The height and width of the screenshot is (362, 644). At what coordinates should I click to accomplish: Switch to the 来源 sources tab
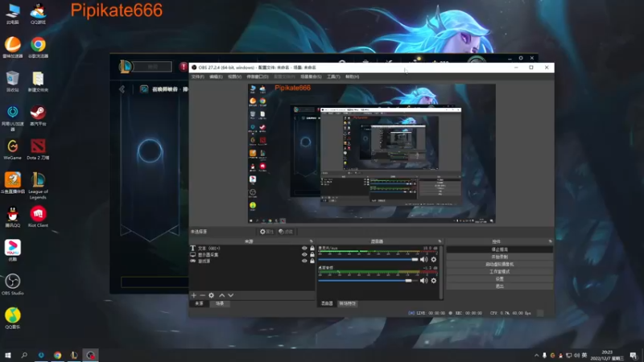click(x=199, y=304)
